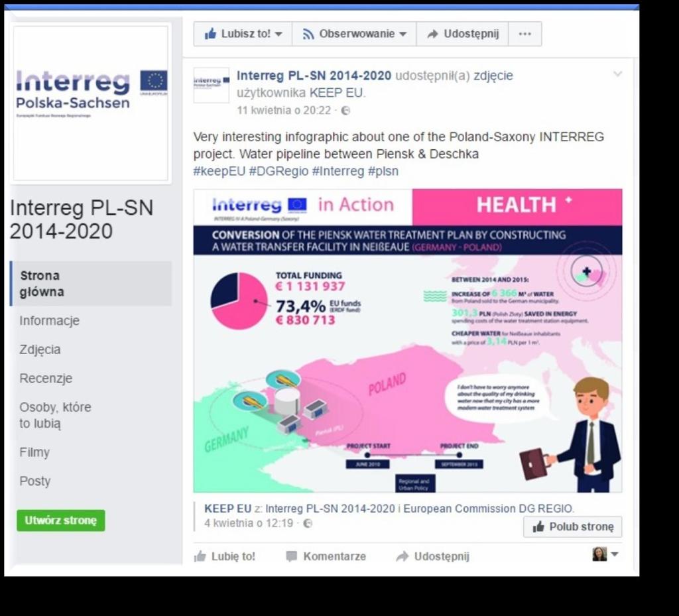Open the Obserwowanie follow dropdown
679x616 pixels.
354,34
